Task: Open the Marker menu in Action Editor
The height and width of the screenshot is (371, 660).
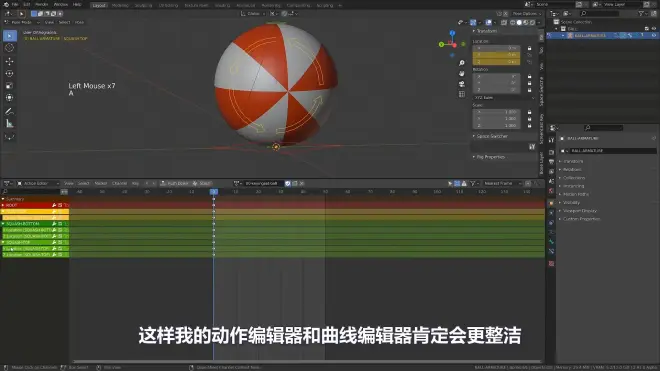Action: pos(101,184)
